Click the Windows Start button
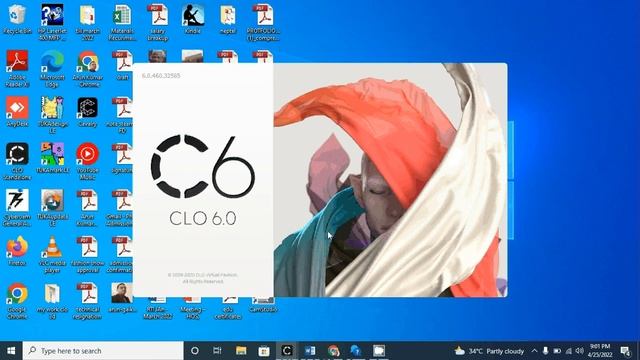The width and height of the screenshot is (640, 360). click(x=11, y=351)
